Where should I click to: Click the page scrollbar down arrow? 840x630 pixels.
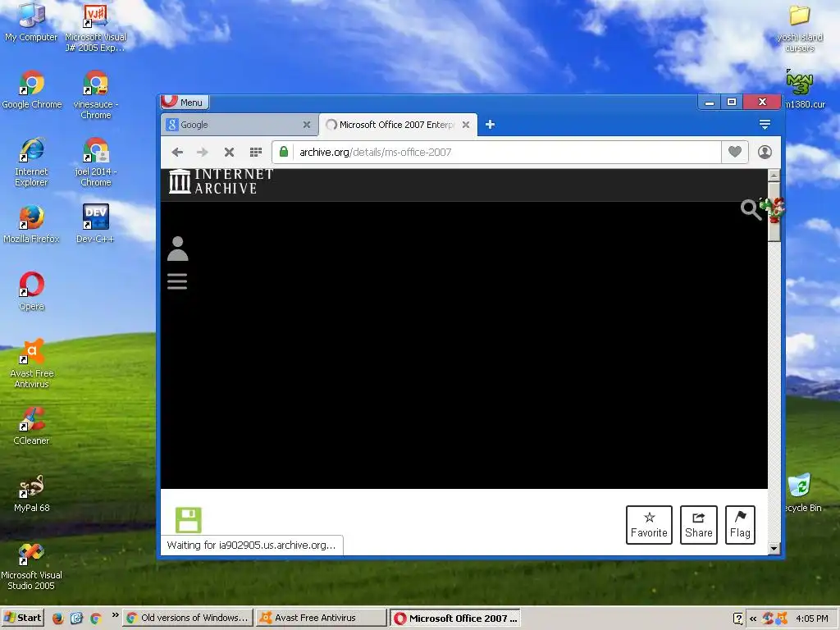pos(774,548)
